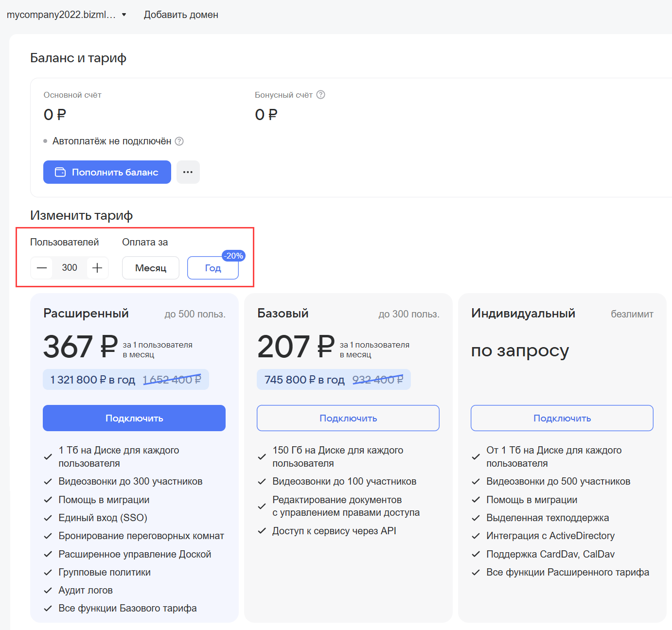Open the mycompany2022 domain dropdown

[67, 15]
